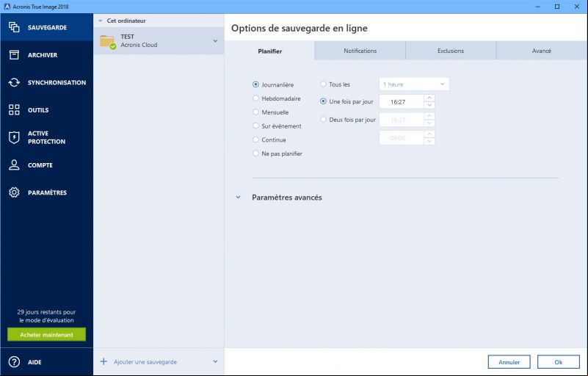The image size is (588, 376).
Task: Decrease the 16:27 once-a-day time
Action: (x=429, y=105)
